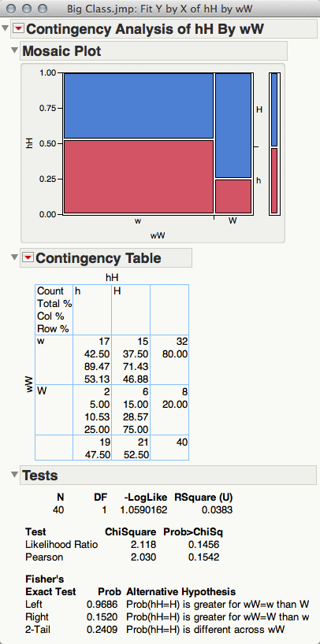Collapse the Tests section
This screenshot has width=320, height=644.
click(15, 475)
